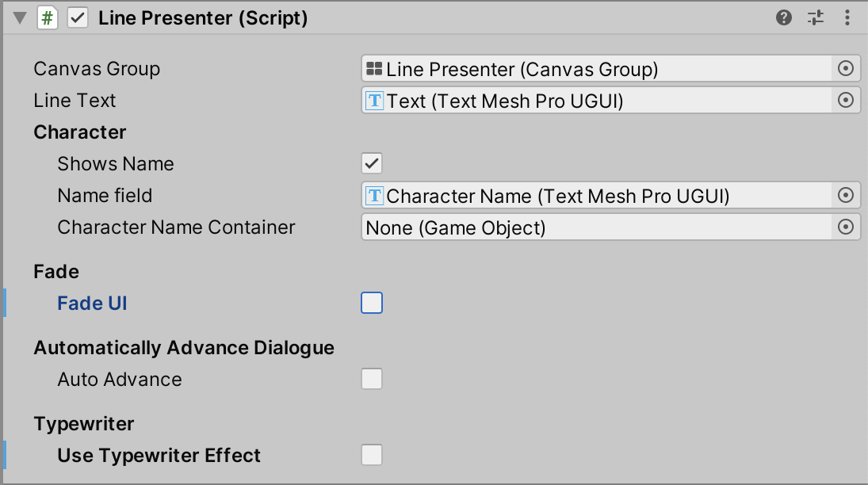Click the Line Presenter (Script) header title
This screenshot has width=868, height=485.
(203, 17)
